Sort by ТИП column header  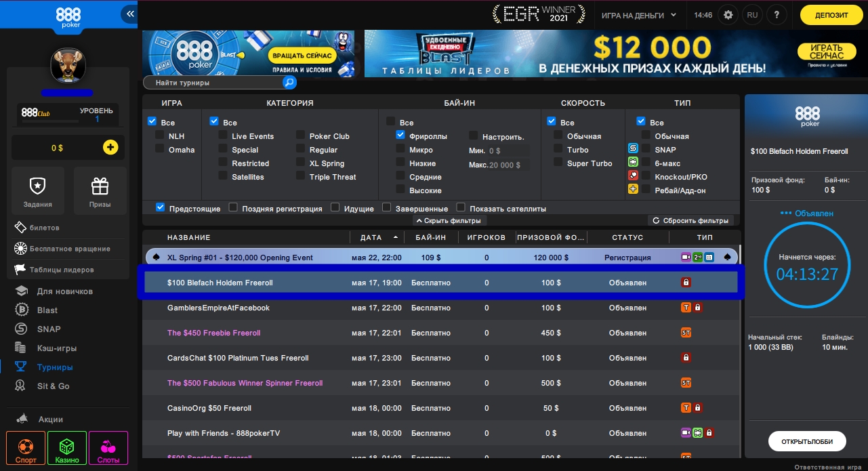[705, 237]
